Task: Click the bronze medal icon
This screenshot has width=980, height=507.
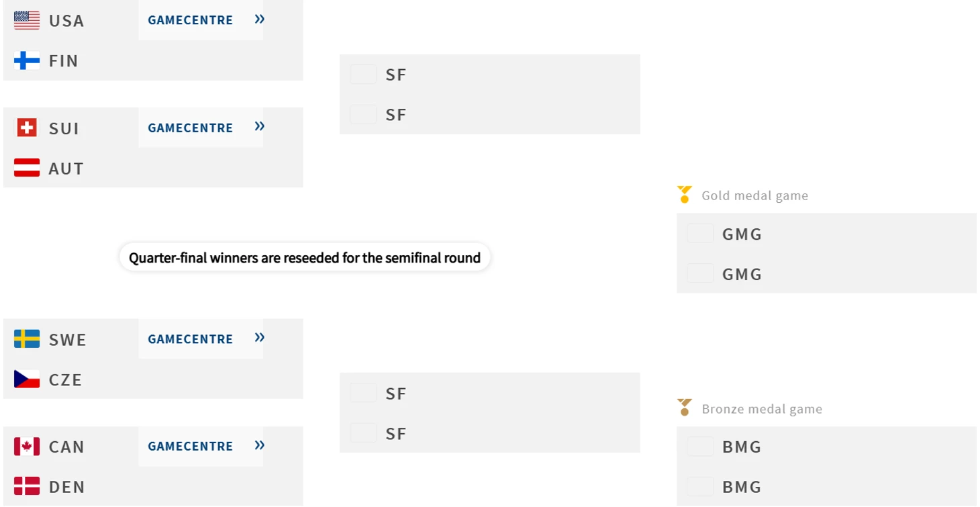Action: pyautogui.click(x=684, y=408)
